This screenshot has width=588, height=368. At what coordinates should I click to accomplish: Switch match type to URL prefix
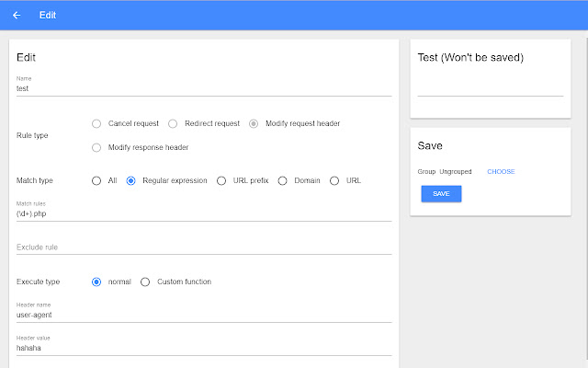coord(221,180)
